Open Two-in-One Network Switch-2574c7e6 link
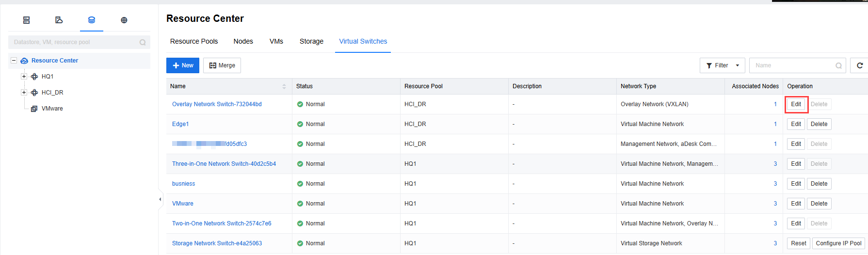 pos(222,223)
